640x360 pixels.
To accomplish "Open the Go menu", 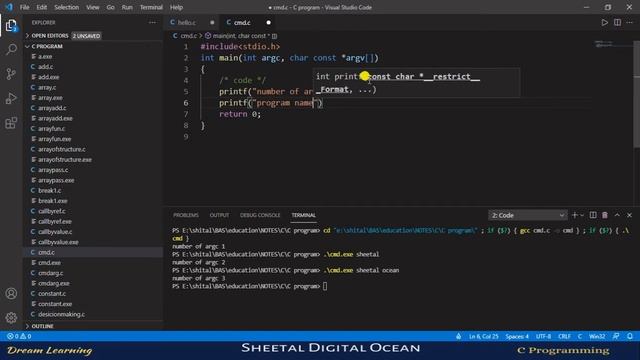I will point(110,7).
